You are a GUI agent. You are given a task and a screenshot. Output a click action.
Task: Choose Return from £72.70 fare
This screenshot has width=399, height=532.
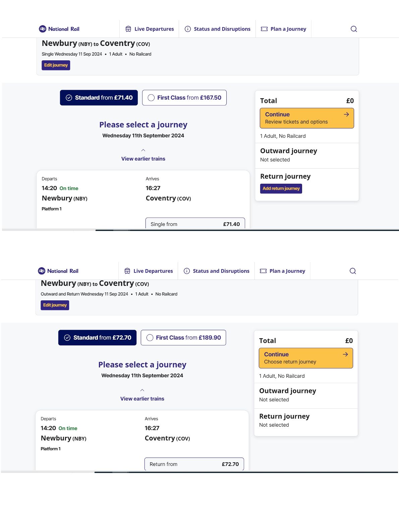194,464
